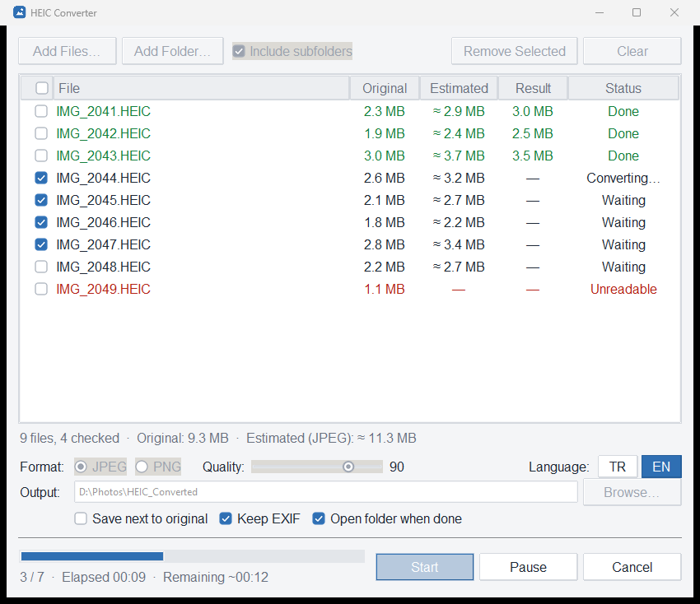Switch language to EN
Image resolution: width=700 pixels, height=604 pixels.
[661, 467]
